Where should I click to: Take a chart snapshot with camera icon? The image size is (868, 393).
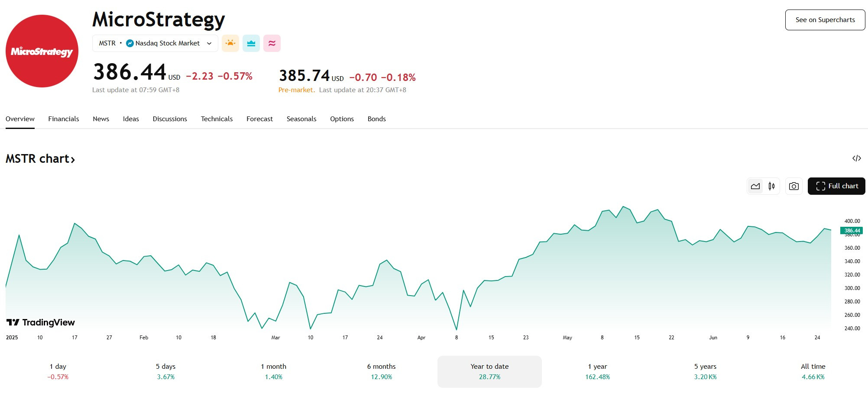point(794,186)
